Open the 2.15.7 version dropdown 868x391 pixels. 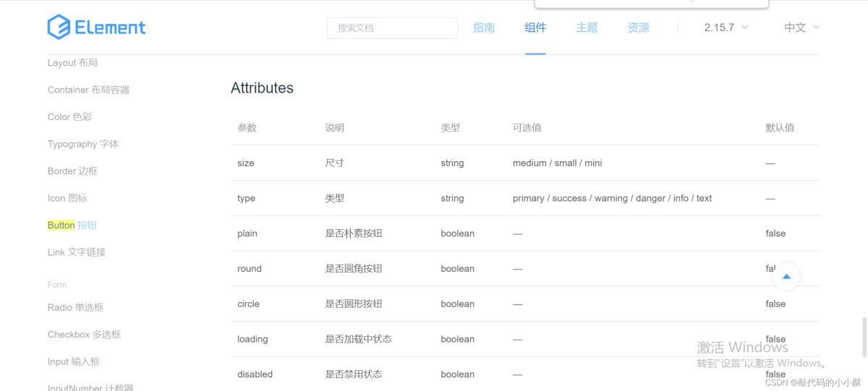[x=726, y=27]
